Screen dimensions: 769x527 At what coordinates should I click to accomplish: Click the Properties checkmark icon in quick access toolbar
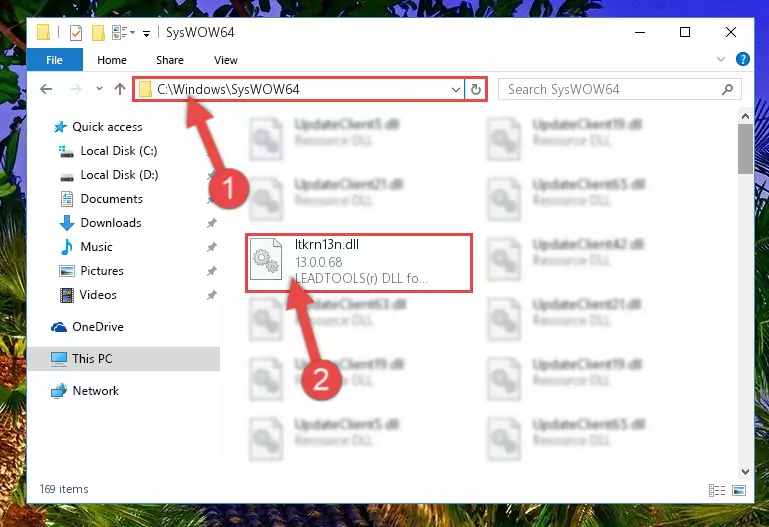(76, 33)
